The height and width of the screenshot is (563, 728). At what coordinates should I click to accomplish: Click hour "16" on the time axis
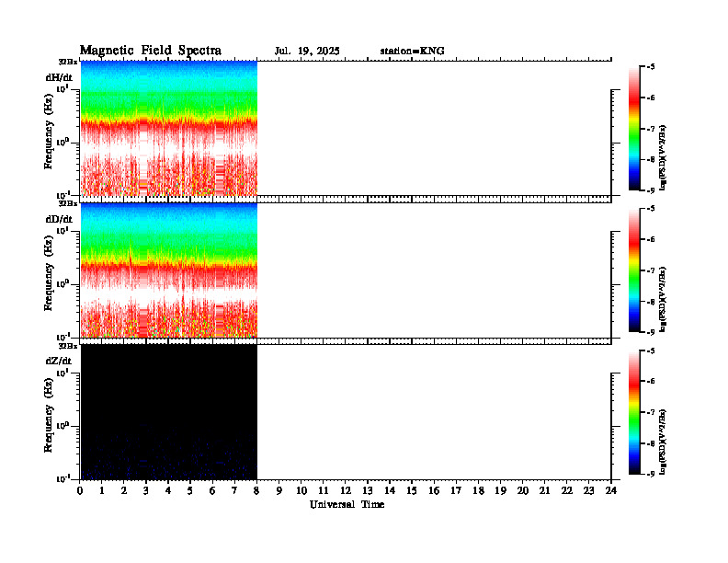434,491
